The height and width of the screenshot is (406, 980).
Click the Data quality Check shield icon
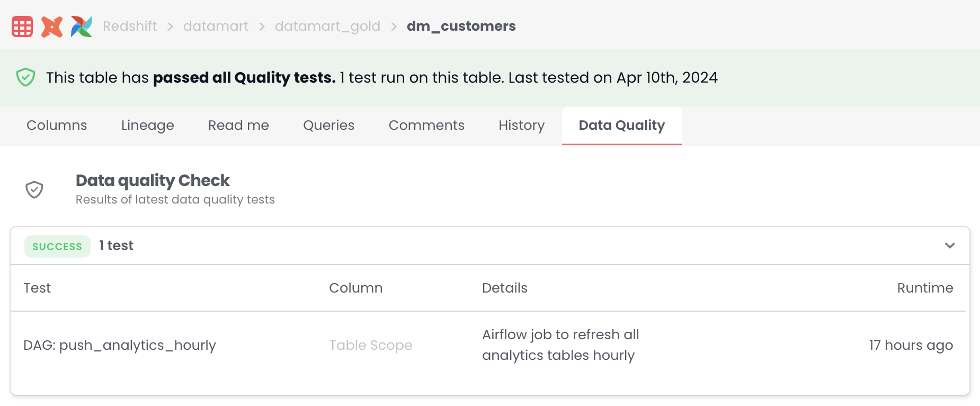coord(34,189)
